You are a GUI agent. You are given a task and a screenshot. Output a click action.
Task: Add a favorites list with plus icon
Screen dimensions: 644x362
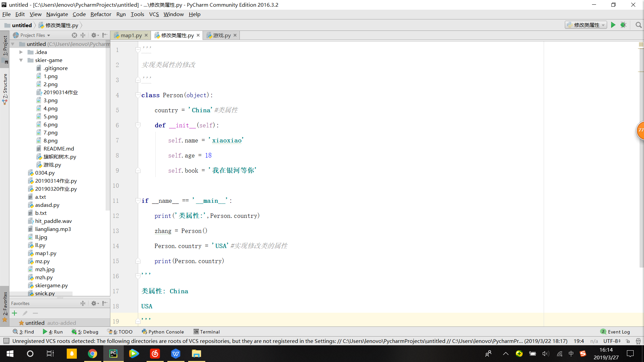tap(14, 313)
